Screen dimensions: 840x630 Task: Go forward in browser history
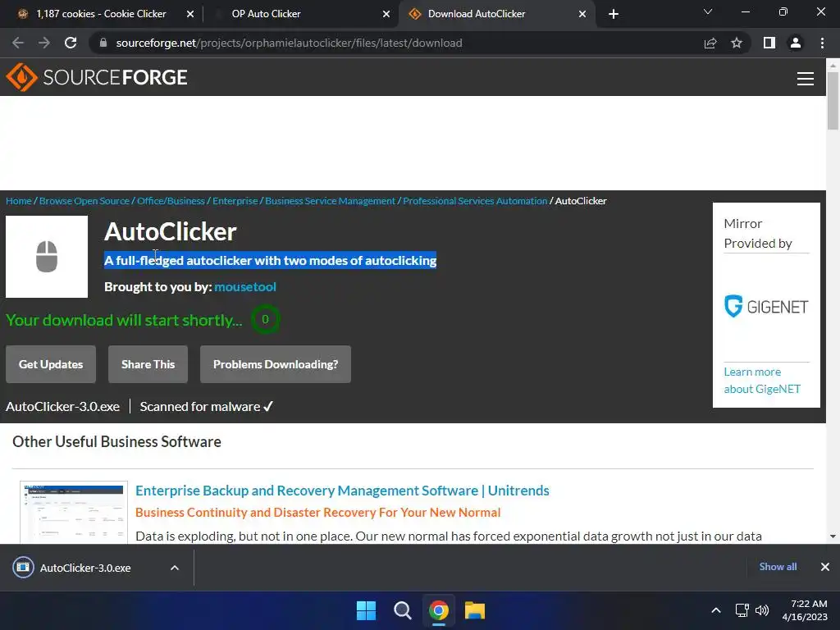coord(44,43)
